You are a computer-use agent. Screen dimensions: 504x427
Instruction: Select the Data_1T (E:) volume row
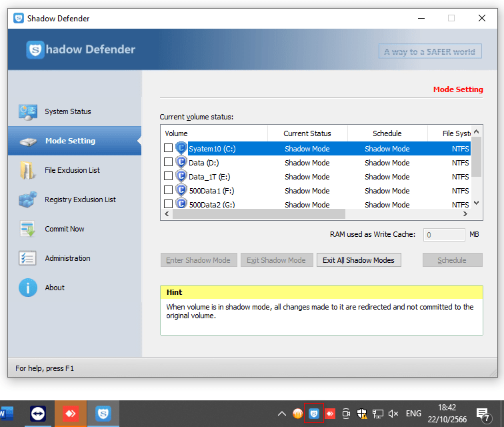coord(316,177)
